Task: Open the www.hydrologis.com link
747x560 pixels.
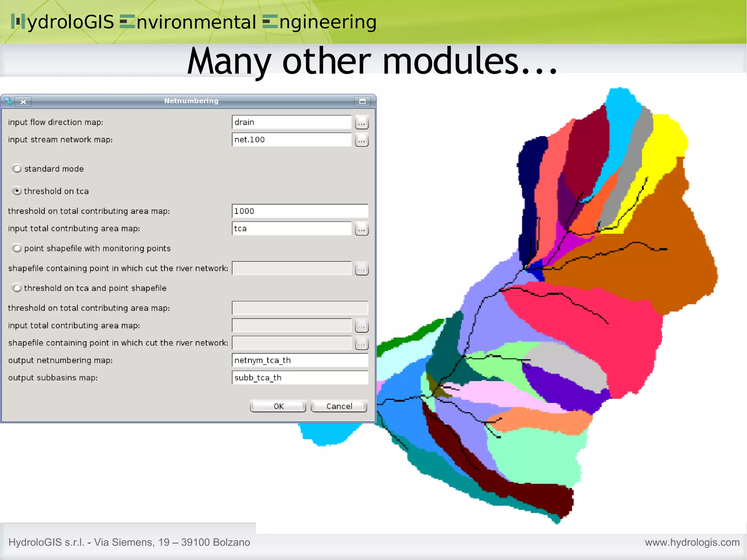Action: pos(692,542)
